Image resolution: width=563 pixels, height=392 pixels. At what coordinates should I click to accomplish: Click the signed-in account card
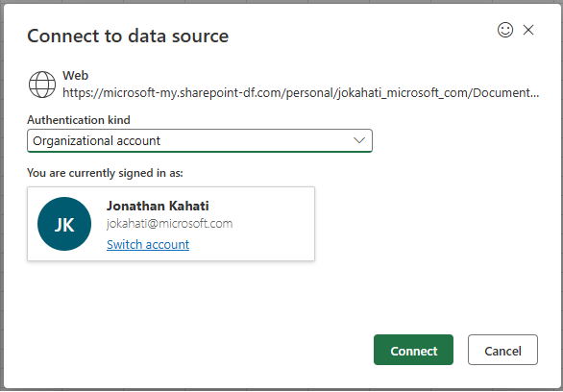[x=171, y=224]
